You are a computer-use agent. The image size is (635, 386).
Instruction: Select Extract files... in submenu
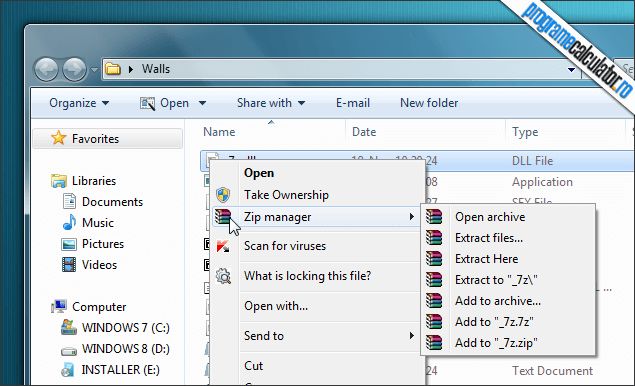click(489, 238)
